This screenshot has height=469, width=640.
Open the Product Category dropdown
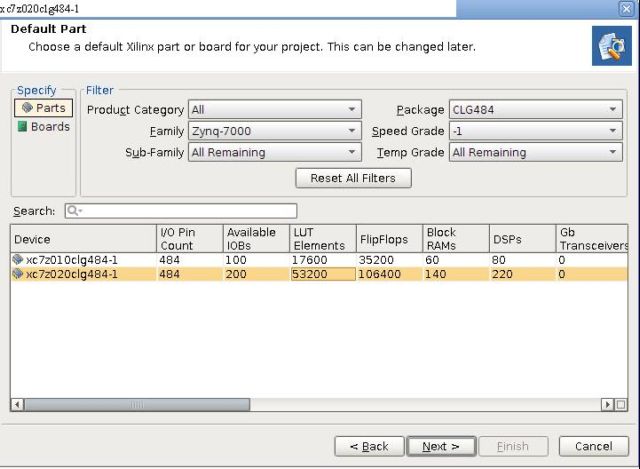click(x=275, y=109)
